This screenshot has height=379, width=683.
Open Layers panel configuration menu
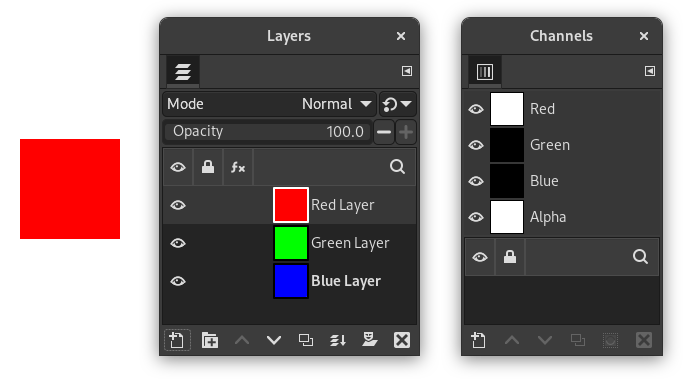407,71
